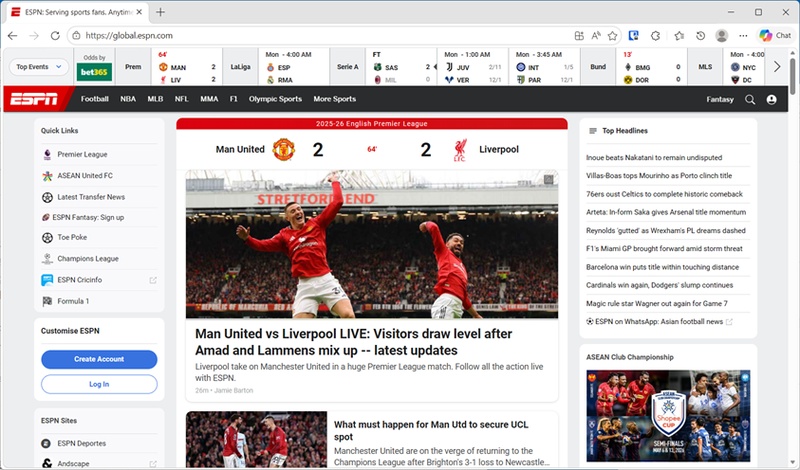Open the read aloud icon

[x=595, y=36]
